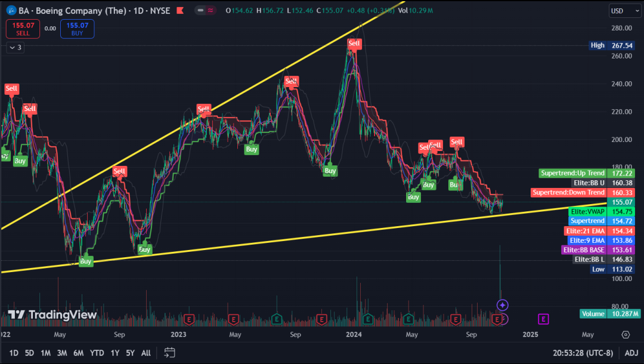
Task: Click the Low 113.02 price label
Action: (612, 269)
